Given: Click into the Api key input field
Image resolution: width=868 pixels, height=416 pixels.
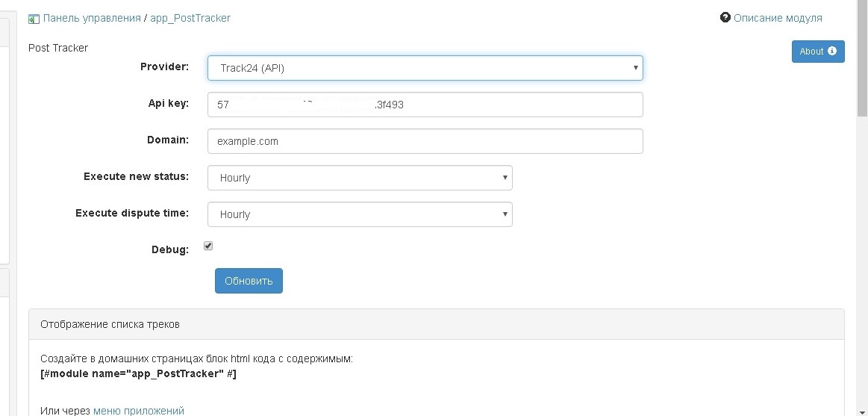Looking at the screenshot, I should (x=425, y=105).
